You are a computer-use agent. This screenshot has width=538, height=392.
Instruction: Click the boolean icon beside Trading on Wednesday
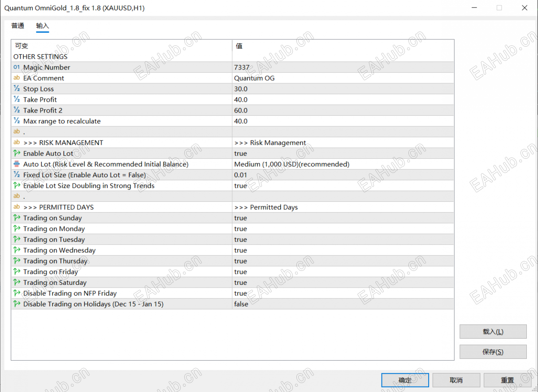click(17, 250)
